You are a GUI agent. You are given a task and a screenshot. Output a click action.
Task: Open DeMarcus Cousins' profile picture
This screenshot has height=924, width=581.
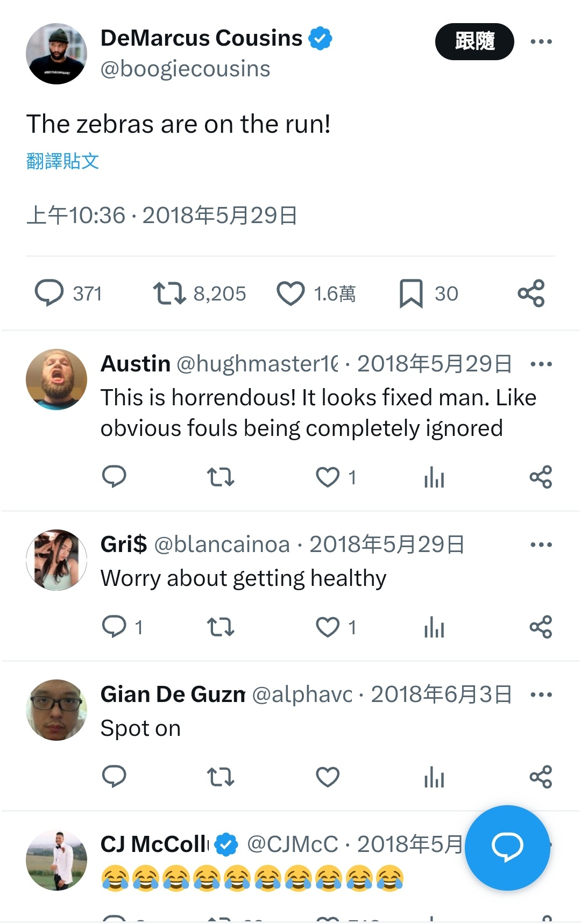pos(56,54)
